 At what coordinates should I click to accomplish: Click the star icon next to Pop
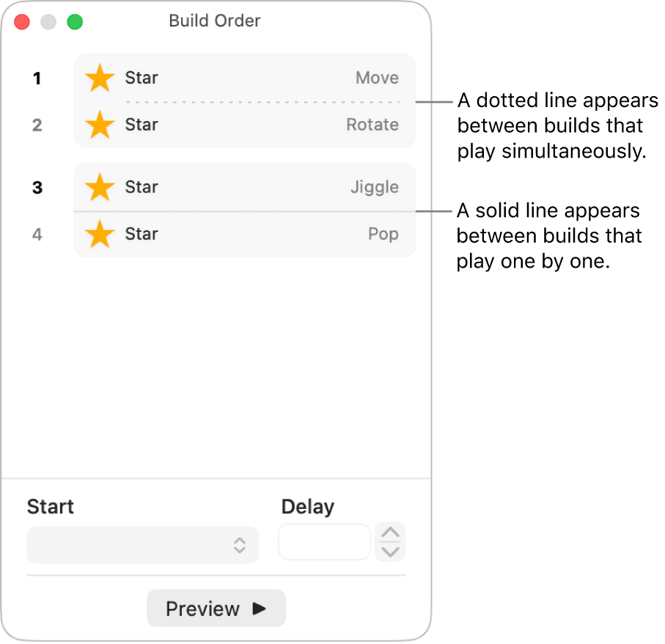99,234
